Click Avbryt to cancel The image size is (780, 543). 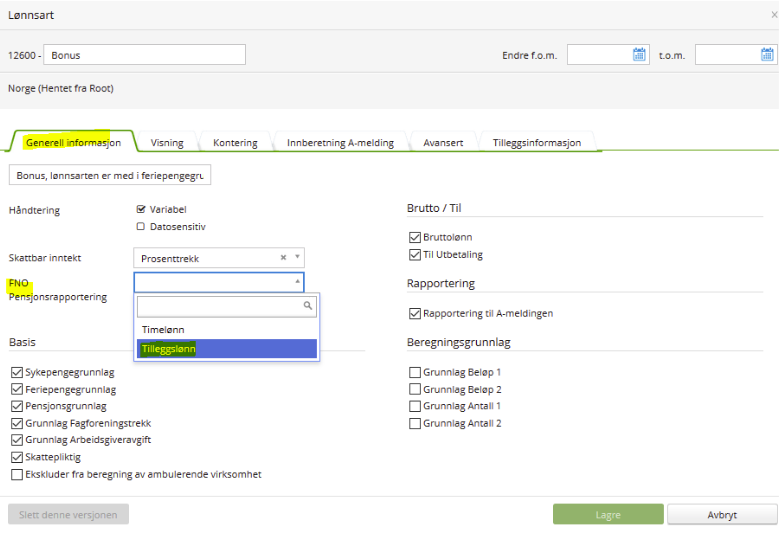pyautogui.click(x=722, y=515)
